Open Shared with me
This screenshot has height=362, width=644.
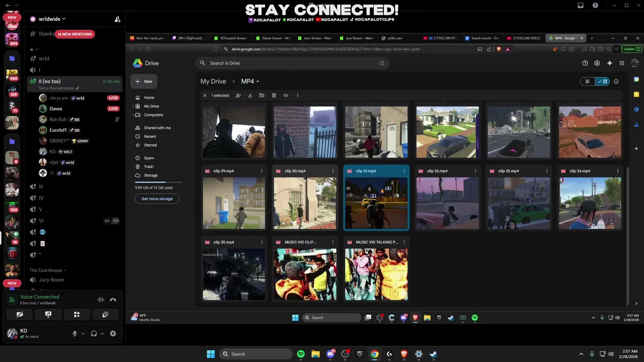(x=157, y=128)
